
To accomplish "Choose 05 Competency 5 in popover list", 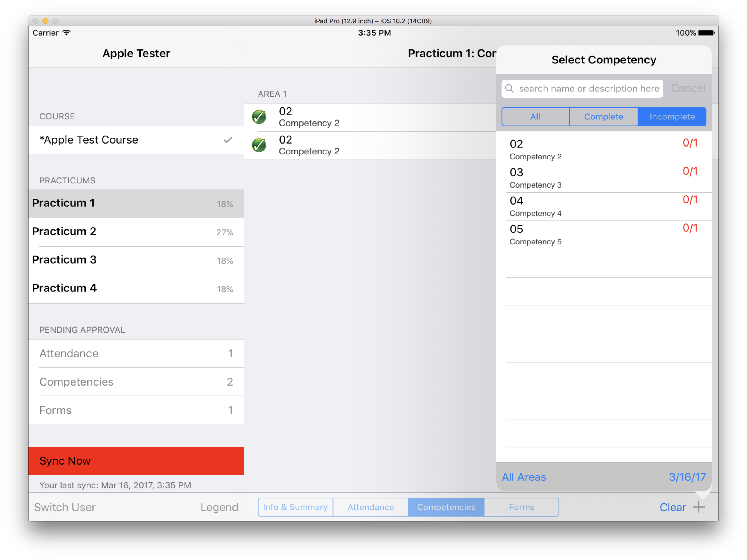I will pos(604,235).
